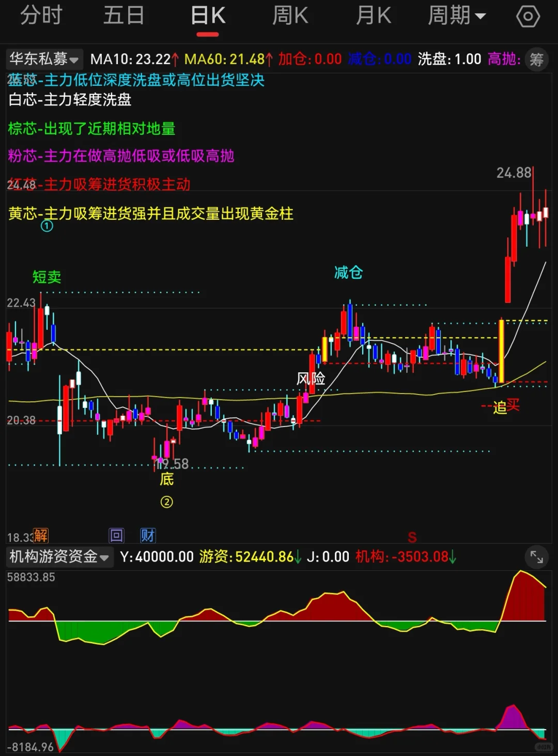The image size is (558, 756).
Task: Tap the 回 marker icon
Action: pyautogui.click(x=117, y=535)
